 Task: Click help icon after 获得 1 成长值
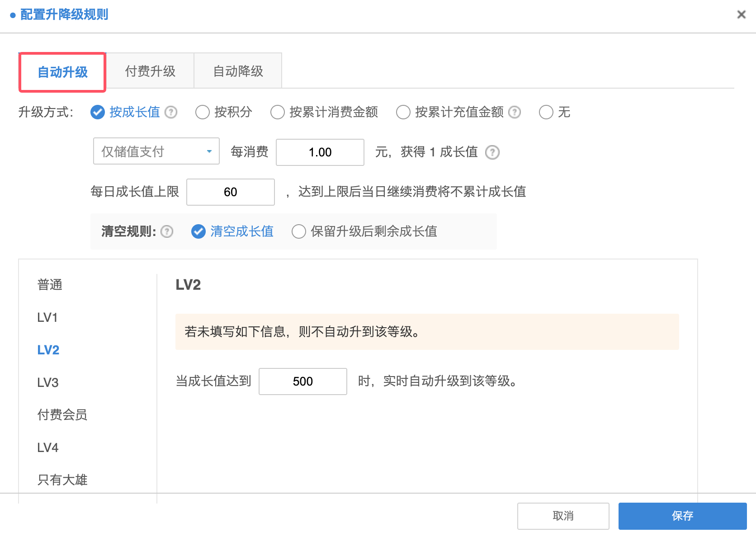(492, 152)
